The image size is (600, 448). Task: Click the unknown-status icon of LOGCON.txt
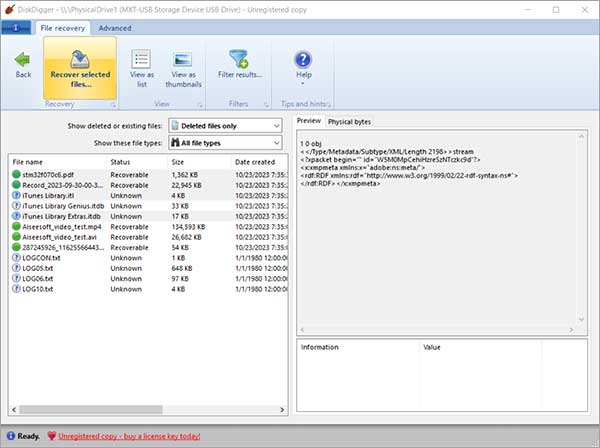(15, 259)
